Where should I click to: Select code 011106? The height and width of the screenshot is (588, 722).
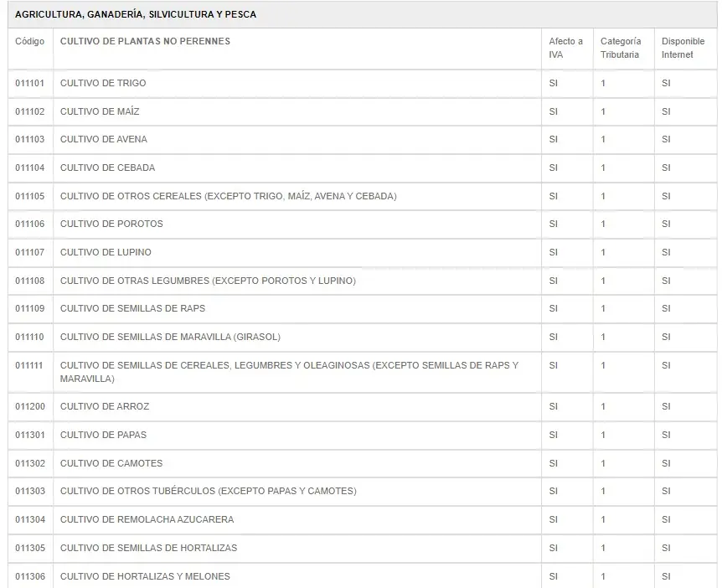[30, 224]
